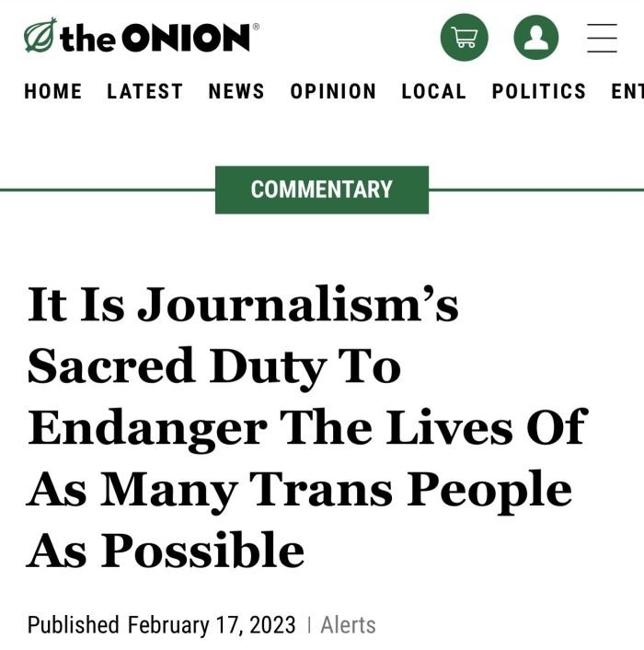Click "the ONION" wordmark text
Viewport: 644px width, 650px height.
(x=155, y=38)
